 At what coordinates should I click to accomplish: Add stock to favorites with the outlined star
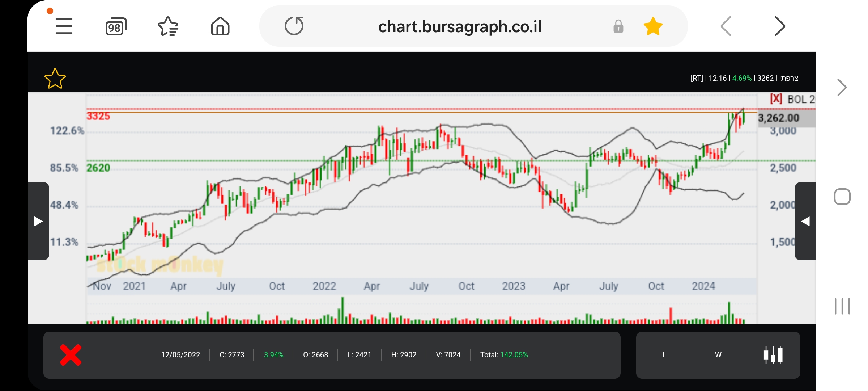(55, 79)
